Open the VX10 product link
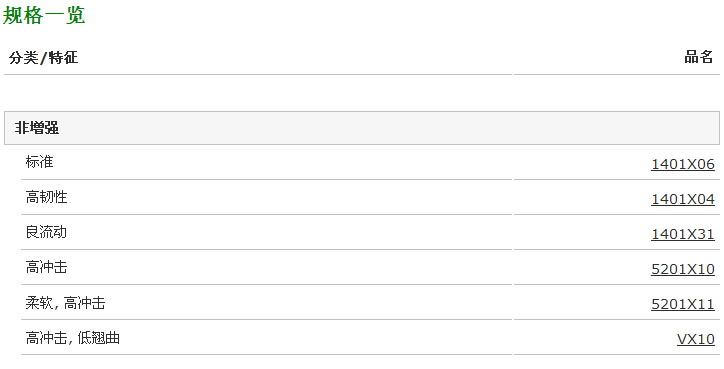 tap(695, 339)
